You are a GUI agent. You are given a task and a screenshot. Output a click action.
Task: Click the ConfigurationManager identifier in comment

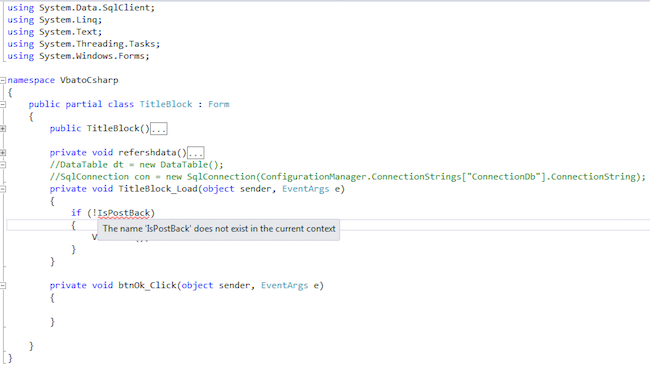[313, 177]
